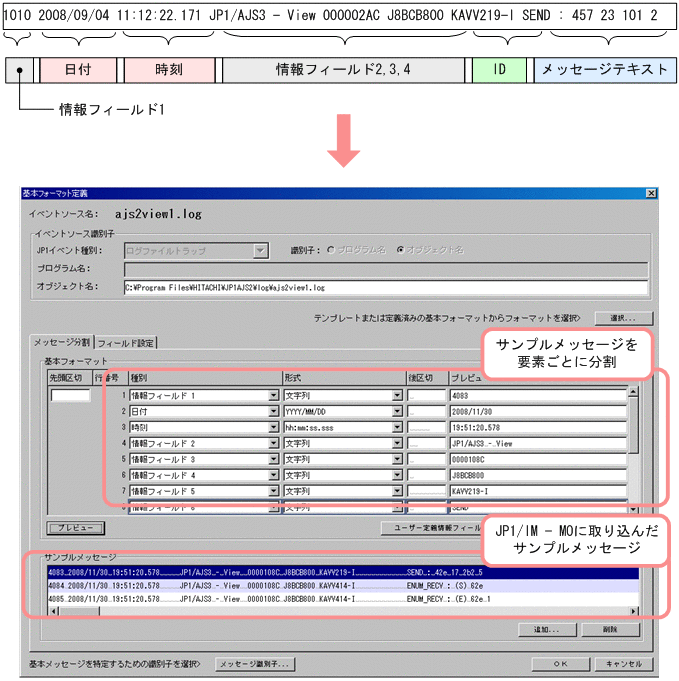Click the preview value 4083
The width and height of the screenshot is (679, 681).
(538, 395)
